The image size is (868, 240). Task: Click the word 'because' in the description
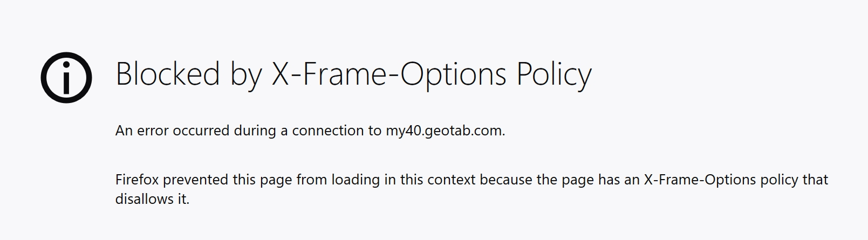tap(506, 180)
